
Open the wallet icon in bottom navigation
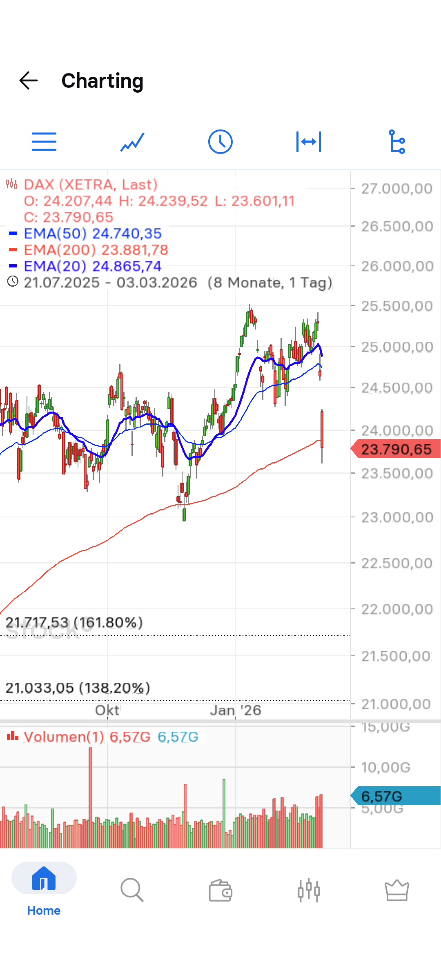[220, 890]
